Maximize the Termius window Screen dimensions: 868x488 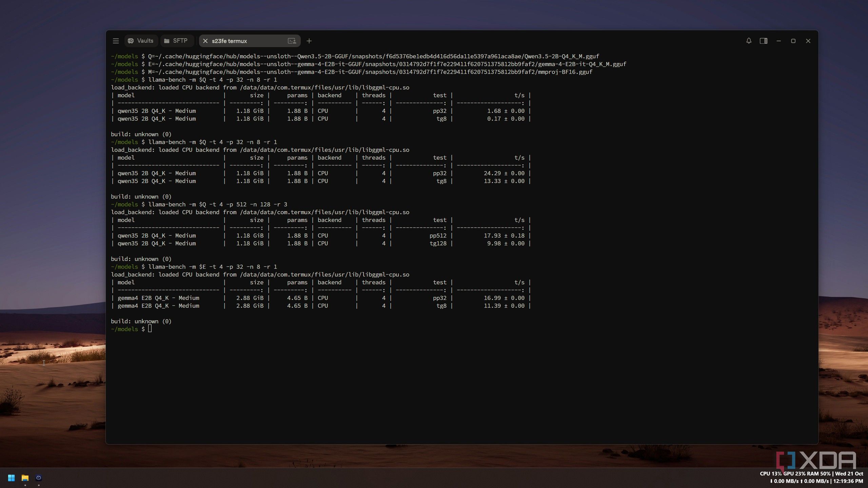pyautogui.click(x=793, y=41)
